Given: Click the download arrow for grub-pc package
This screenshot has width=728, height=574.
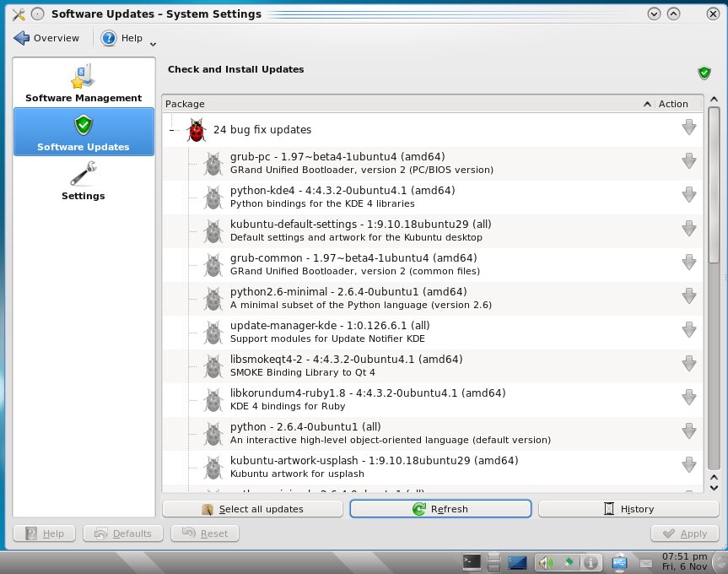Looking at the screenshot, I should pos(688,161).
